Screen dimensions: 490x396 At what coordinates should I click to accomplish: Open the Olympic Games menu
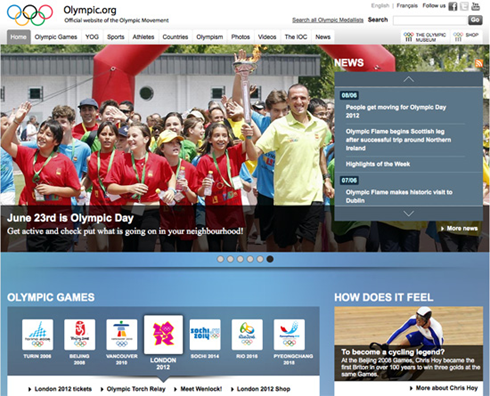[x=56, y=37]
